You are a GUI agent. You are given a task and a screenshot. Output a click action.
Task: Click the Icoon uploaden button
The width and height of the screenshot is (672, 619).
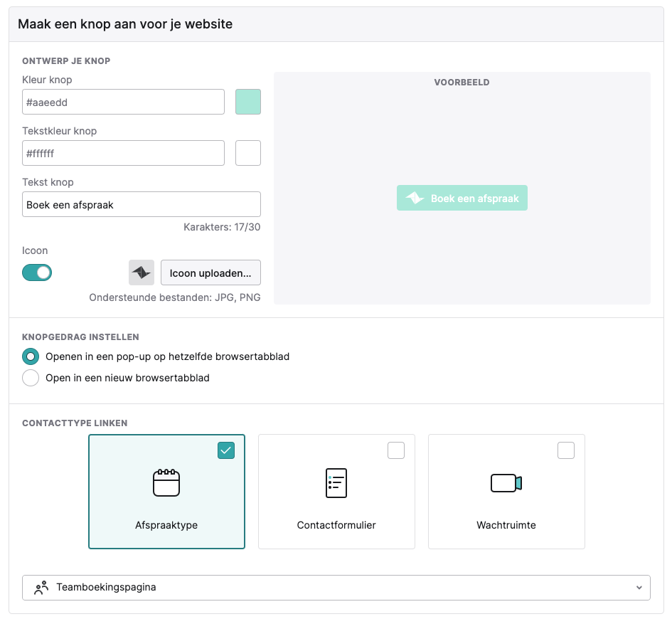coord(210,273)
